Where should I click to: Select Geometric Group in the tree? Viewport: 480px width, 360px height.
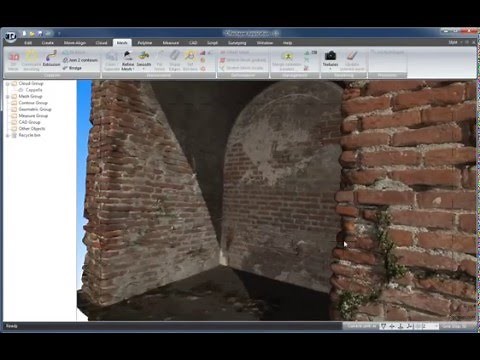tap(35, 109)
